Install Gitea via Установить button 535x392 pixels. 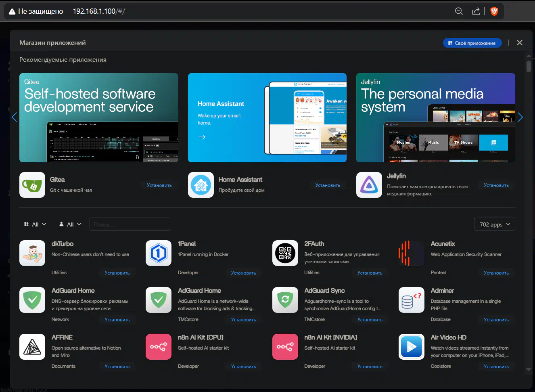click(x=159, y=185)
